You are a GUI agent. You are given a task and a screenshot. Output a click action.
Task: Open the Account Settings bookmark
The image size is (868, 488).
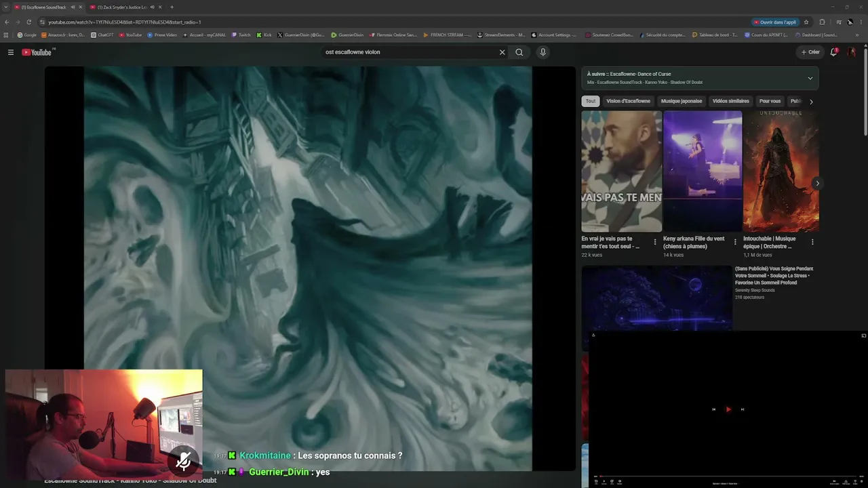point(554,35)
